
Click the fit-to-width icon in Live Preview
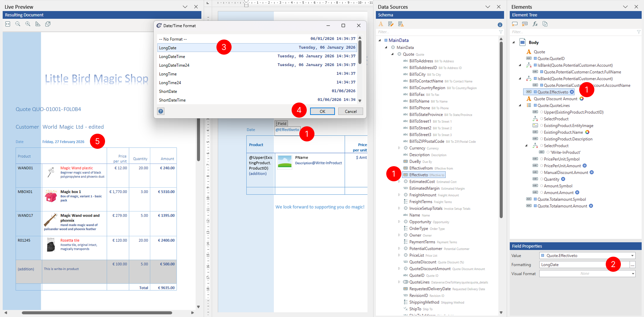point(8,24)
